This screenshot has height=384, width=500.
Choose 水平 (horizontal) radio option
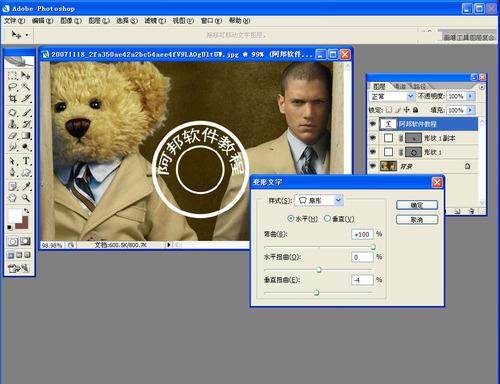tap(291, 219)
